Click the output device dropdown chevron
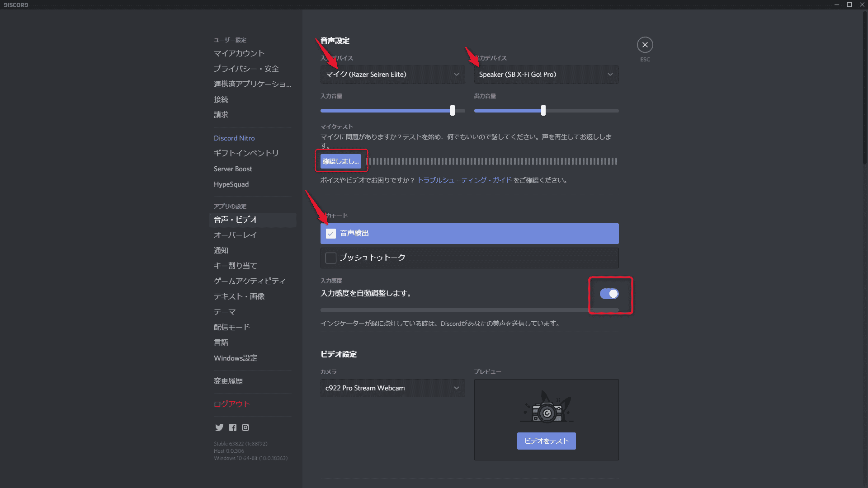 [x=610, y=75]
